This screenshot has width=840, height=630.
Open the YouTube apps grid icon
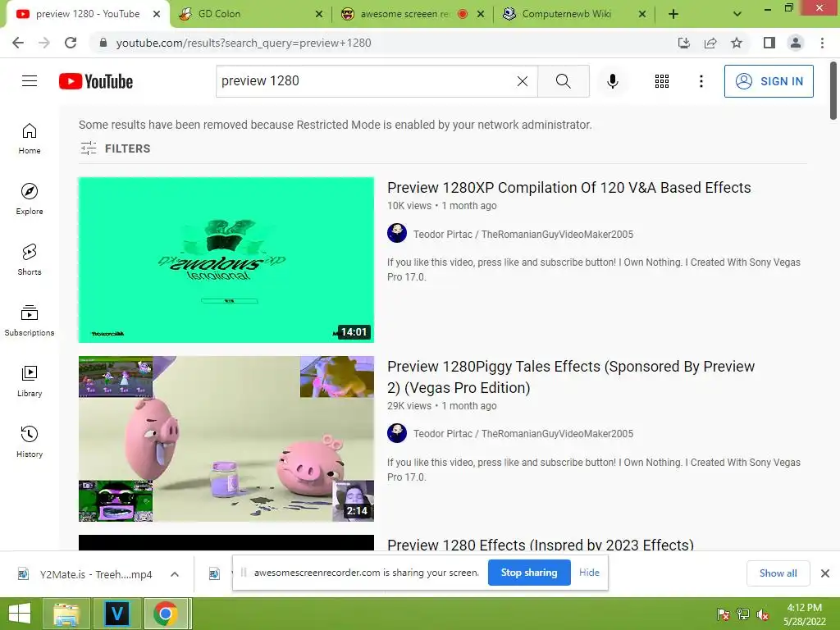tap(662, 81)
